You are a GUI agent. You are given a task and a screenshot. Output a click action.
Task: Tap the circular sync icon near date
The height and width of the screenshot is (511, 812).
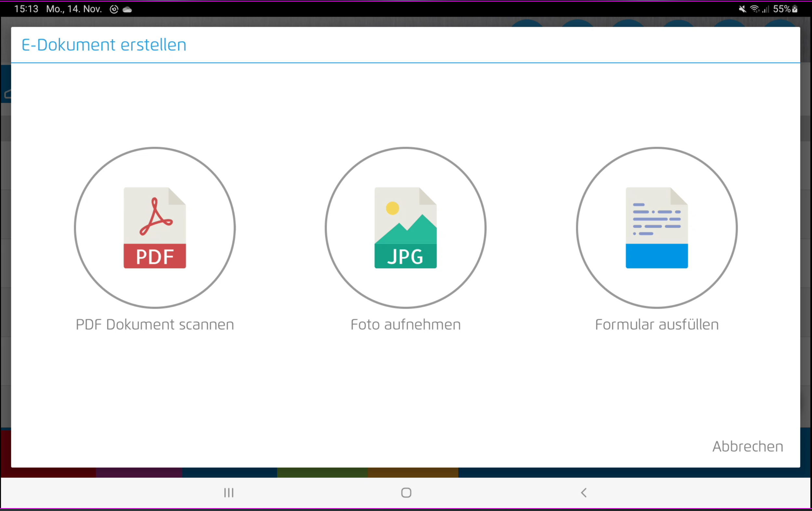point(114,9)
